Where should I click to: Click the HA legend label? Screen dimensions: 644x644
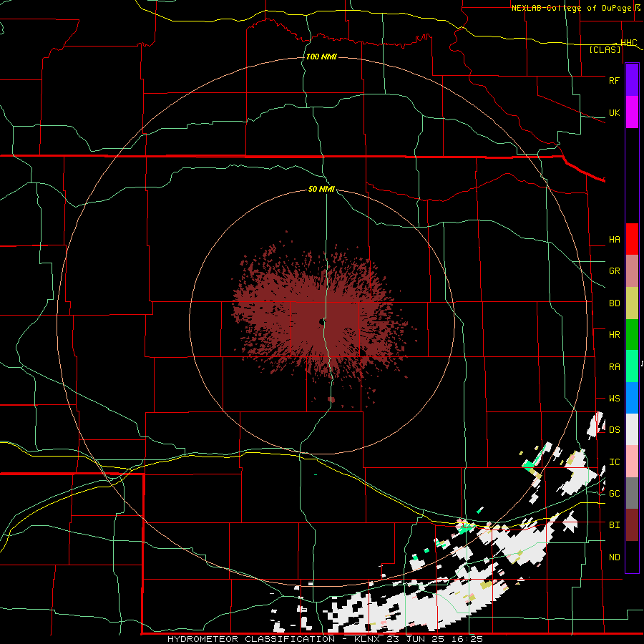[614, 239]
